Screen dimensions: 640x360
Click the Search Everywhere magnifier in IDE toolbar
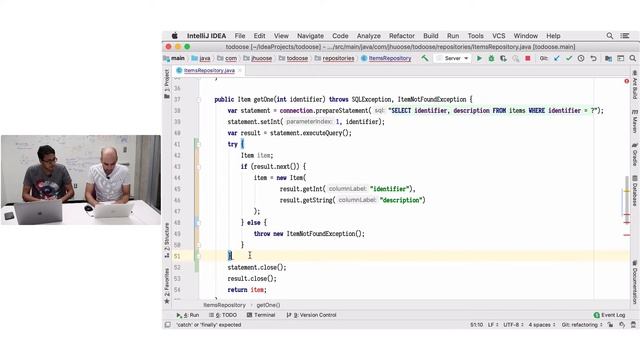tap(633, 58)
